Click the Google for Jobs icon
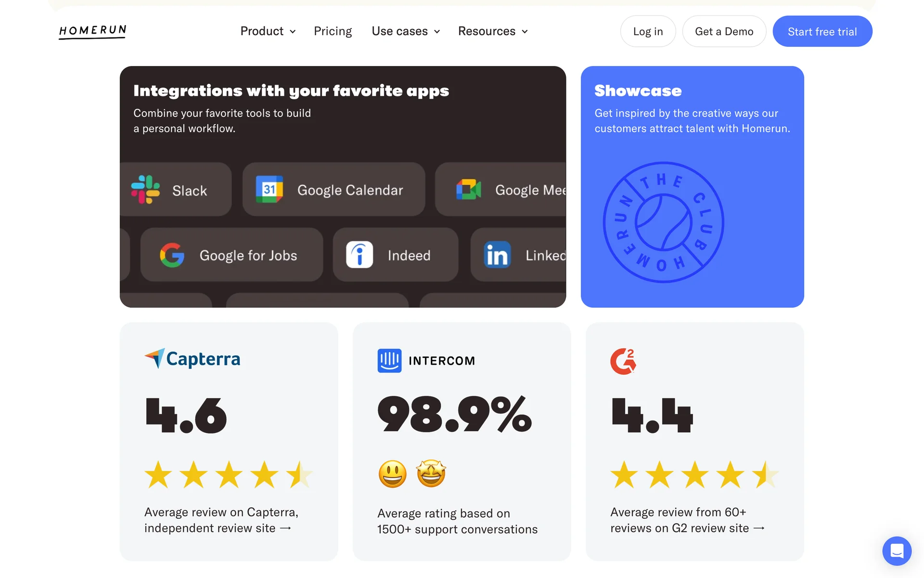This screenshot has width=924, height=578. 172,255
